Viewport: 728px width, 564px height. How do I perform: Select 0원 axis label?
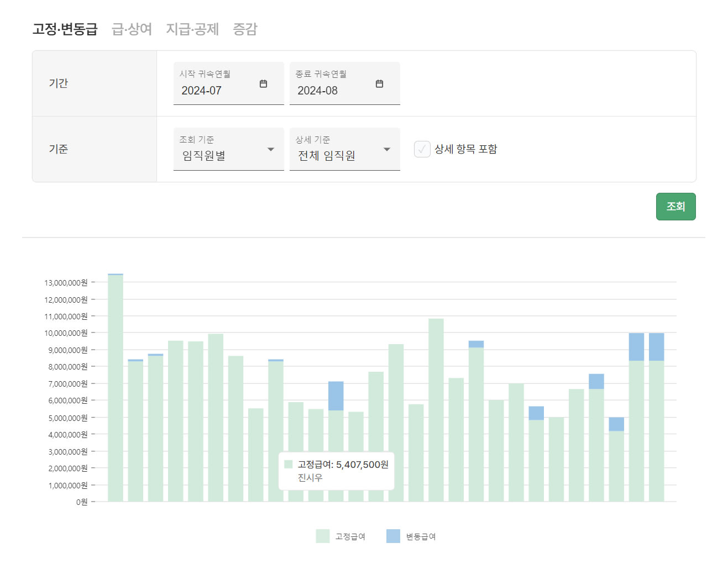pos(82,502)
